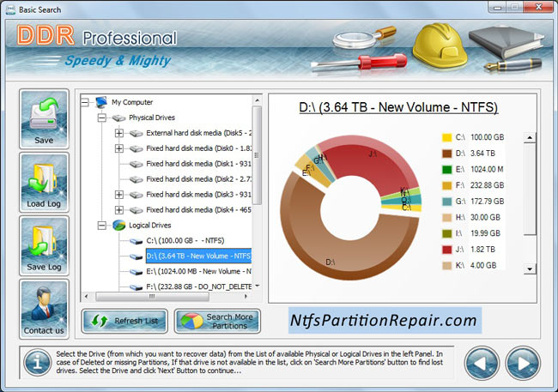Click the D:\ (3.64 TB - New Volume - NTFS) chart title
Image resolution: width=558 pixels, height=392 pixels.
pyautogui.click(x=398, y=107)
